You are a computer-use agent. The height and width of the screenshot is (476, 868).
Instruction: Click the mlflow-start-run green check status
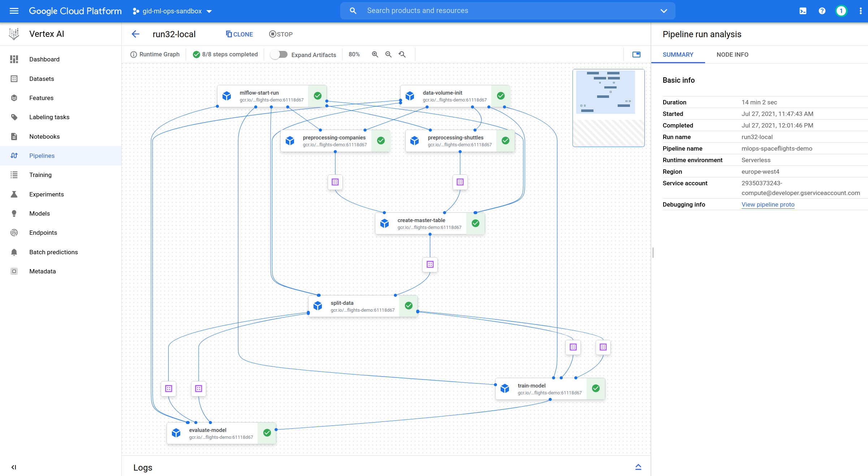pos(318,96)
